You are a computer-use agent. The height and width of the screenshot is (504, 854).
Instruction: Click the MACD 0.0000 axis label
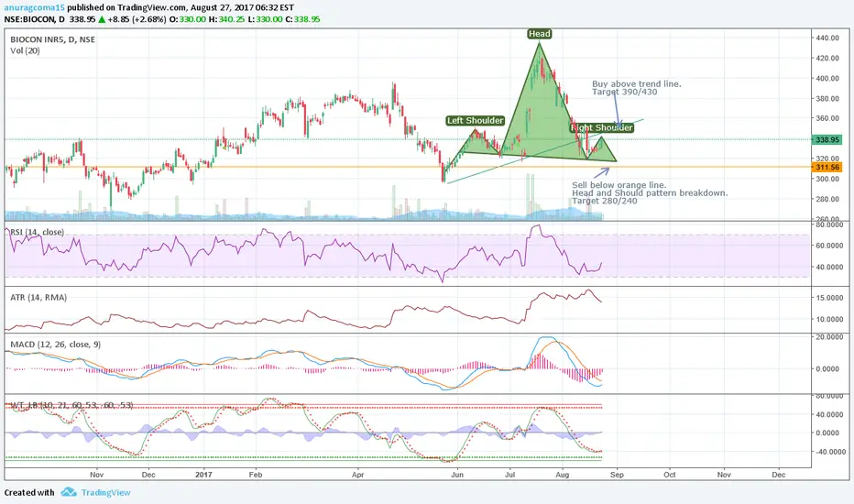(829, 369)
